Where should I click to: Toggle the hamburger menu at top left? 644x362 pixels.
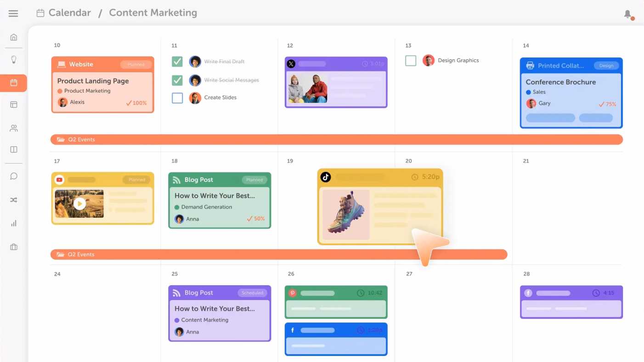click(13, 13)
